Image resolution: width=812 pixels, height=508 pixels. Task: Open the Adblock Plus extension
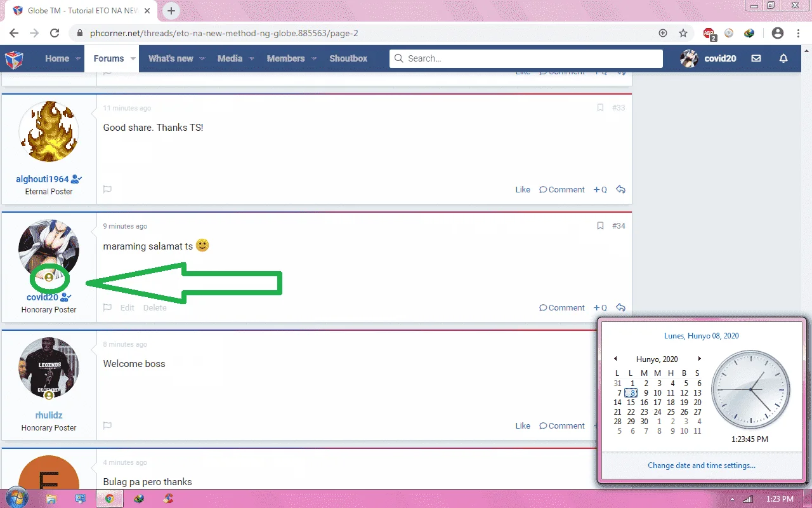tap(709, 34)
